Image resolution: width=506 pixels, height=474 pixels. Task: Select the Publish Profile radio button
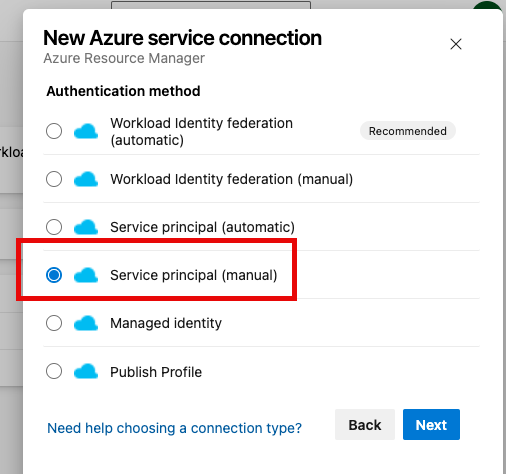tap(54, 371)
